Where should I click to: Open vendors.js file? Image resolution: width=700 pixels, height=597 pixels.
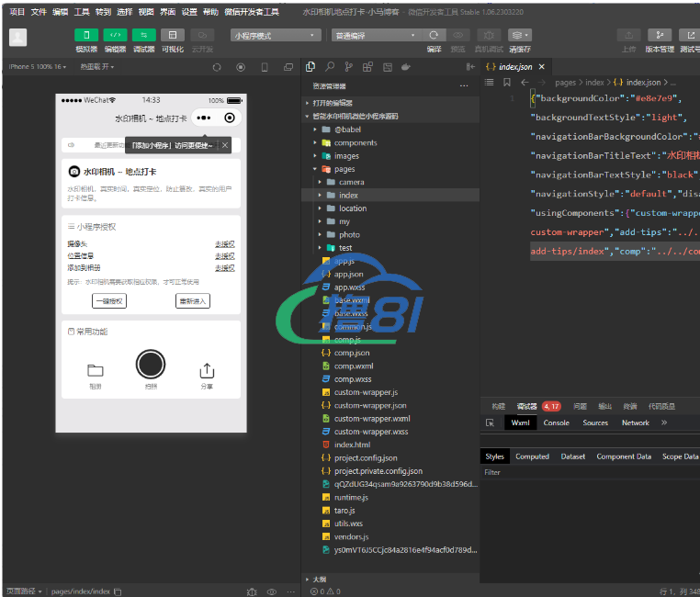tap(390, 536)
